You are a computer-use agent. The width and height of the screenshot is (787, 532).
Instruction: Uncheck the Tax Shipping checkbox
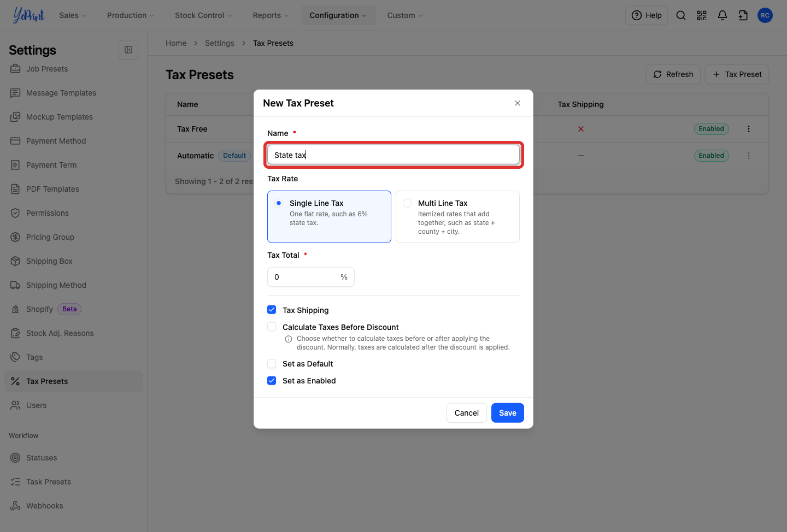click(272, 310)
